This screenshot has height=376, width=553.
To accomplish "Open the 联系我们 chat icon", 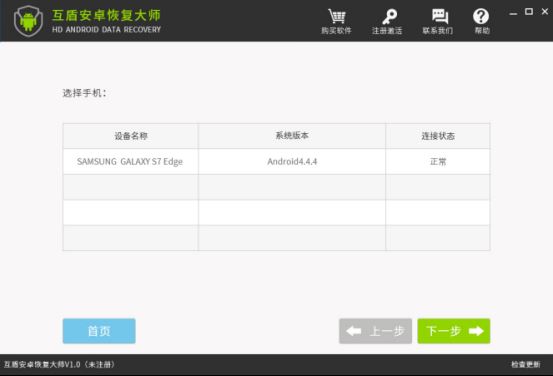I will tap(439, 16).
